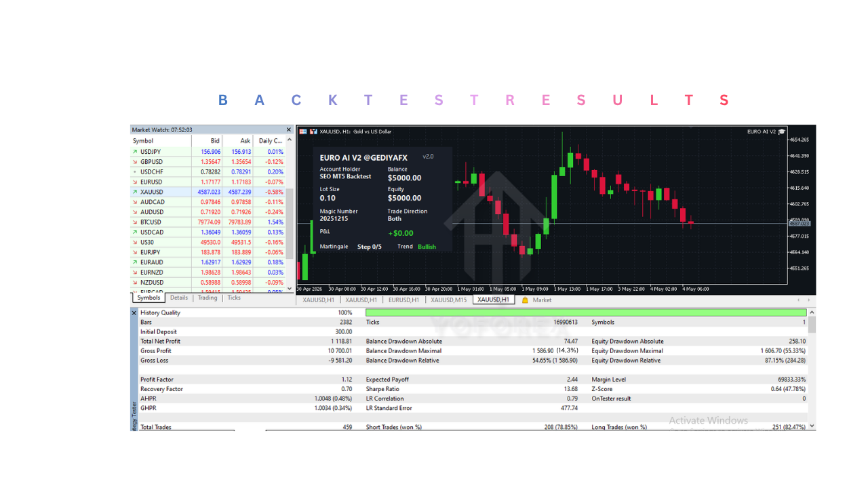Select the XAUUSD symbol row
The image size is (868, 488).
click(208, 192)
